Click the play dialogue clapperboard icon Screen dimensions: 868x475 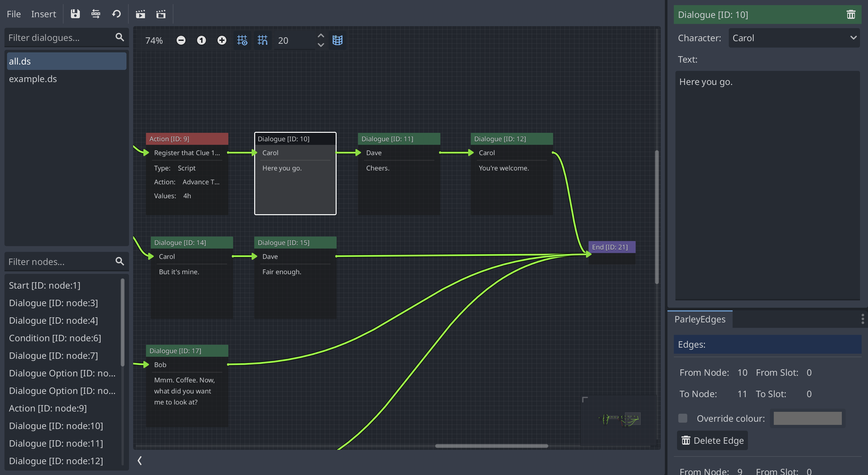pyautogui.click(x=141, y=14)
